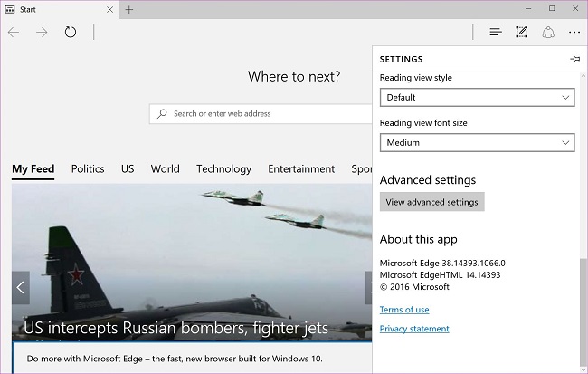The width and height of the screenshot is (588, 374).
Task: Open the Hub icon in toolbar
Action: 496,32
